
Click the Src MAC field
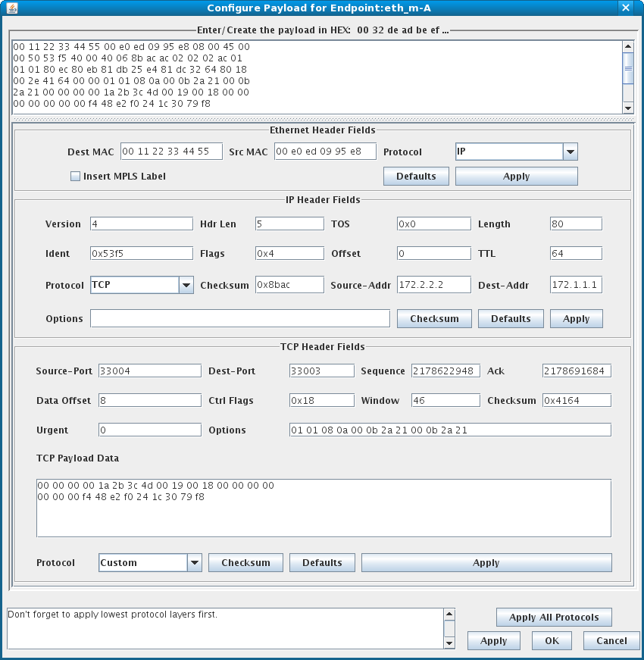(325, 152)
